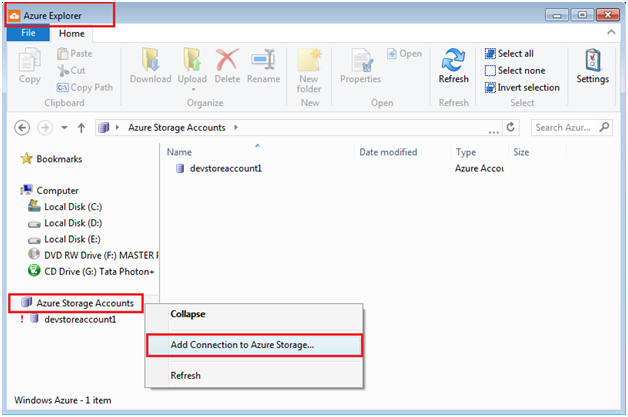Screen dimensions: 628x417
Task: Open the Upload dropdown arrow
Action: click(193, 89)
